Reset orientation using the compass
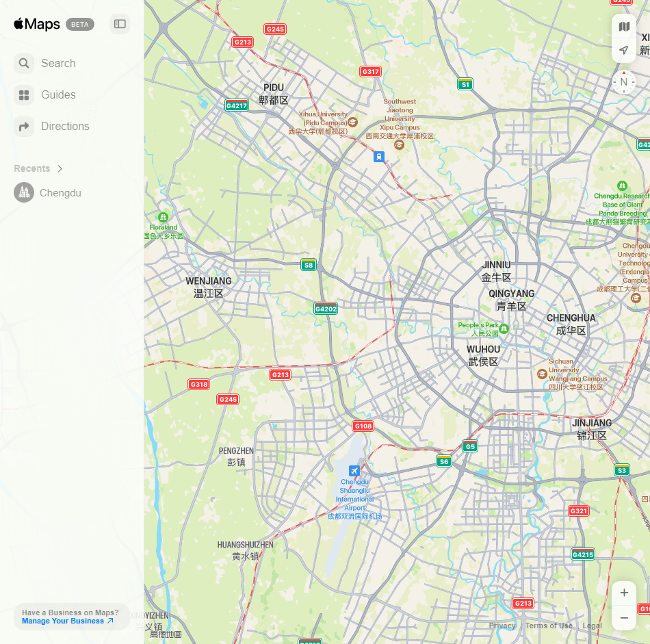The image size is (650, 644). click(623, 81)
